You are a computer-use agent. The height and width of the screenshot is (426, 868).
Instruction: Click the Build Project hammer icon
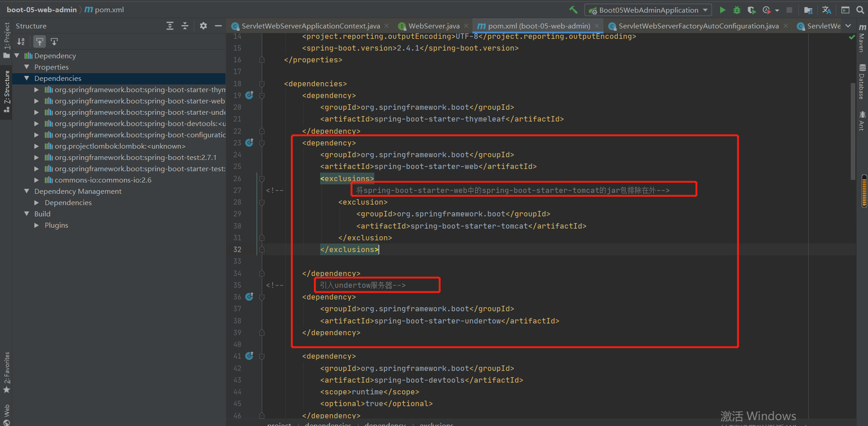point(573,10)
